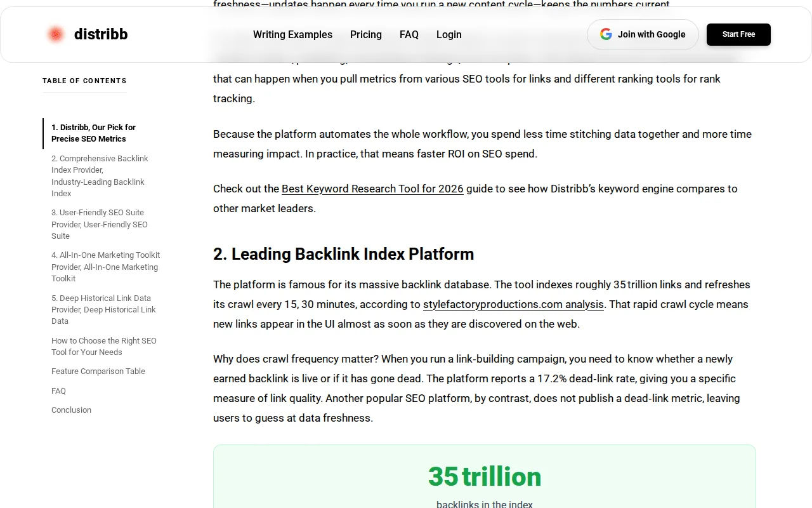Screen dimensions: 812x508
Task: Select FAQ in the table of contents
Action: tap(58, 391)
